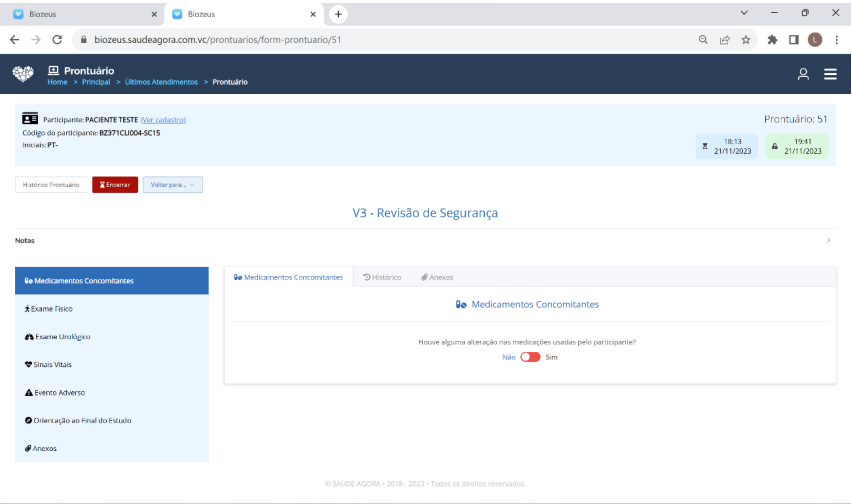
Task: Open Sinais Vitais sidebar section
Action: pyautogui.click(x=49, y=365)
